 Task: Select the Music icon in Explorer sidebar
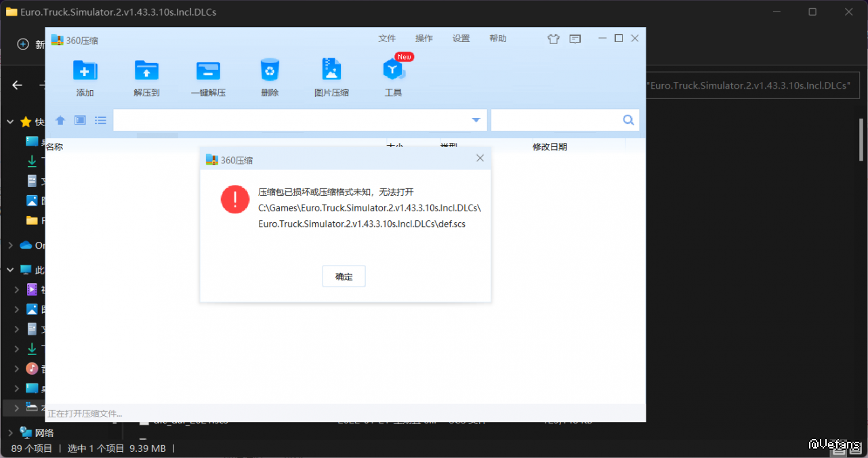[x=32, y=369]
